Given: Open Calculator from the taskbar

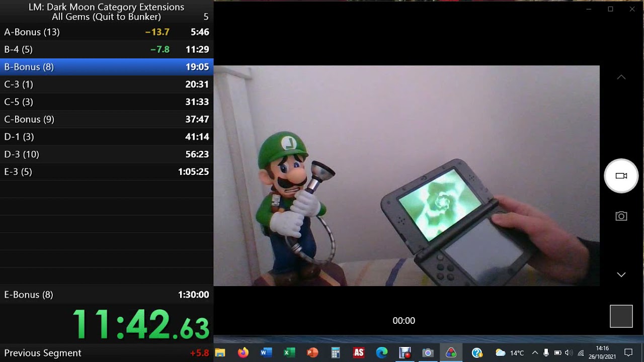Looking at the screenshot, I should 336,353.
